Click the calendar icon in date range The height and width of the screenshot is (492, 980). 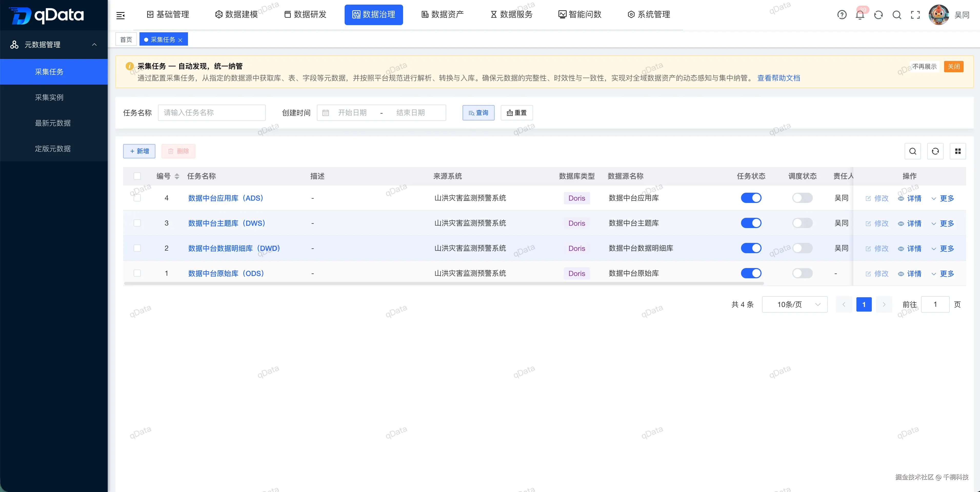(326, 112)
